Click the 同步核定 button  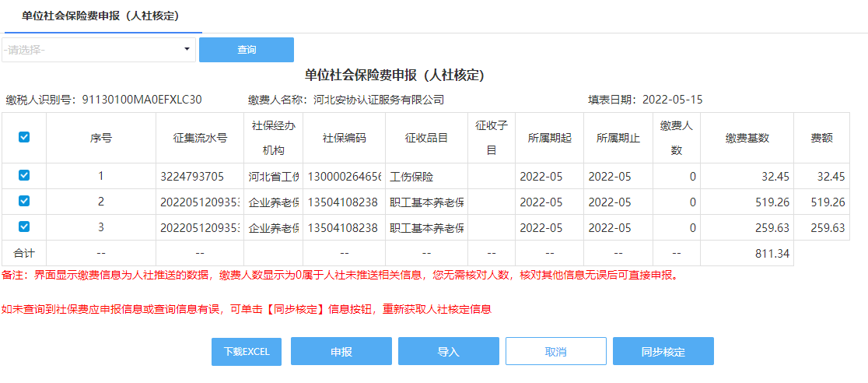click(663, 352)
